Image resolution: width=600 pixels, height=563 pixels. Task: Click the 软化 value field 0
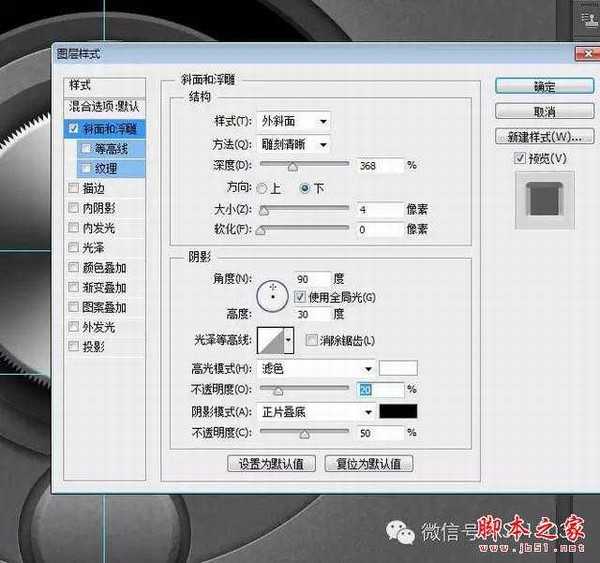(x=380, y=229)
